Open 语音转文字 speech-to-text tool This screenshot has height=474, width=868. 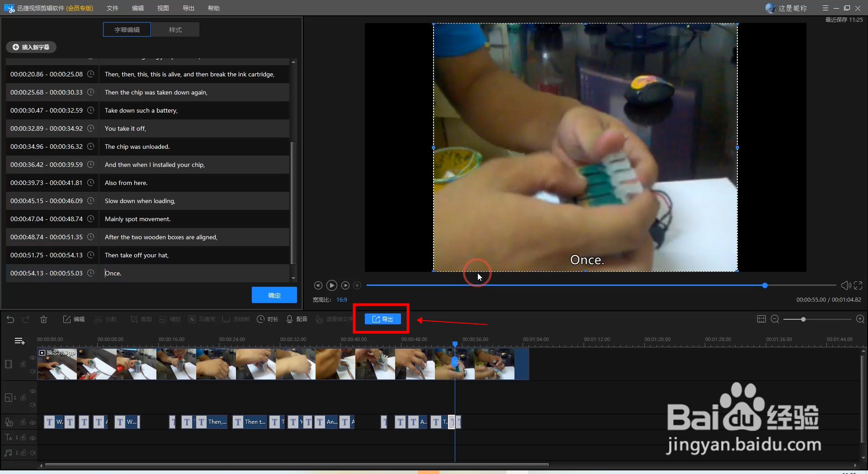pos(334,319)
